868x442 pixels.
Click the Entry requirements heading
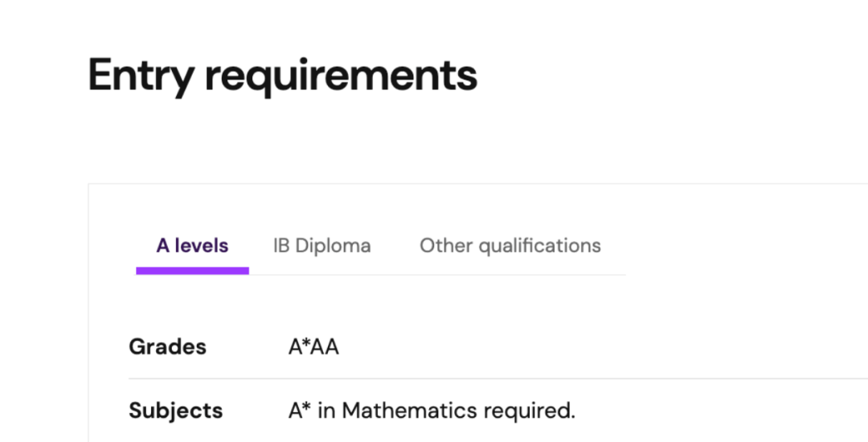(282, 76)
